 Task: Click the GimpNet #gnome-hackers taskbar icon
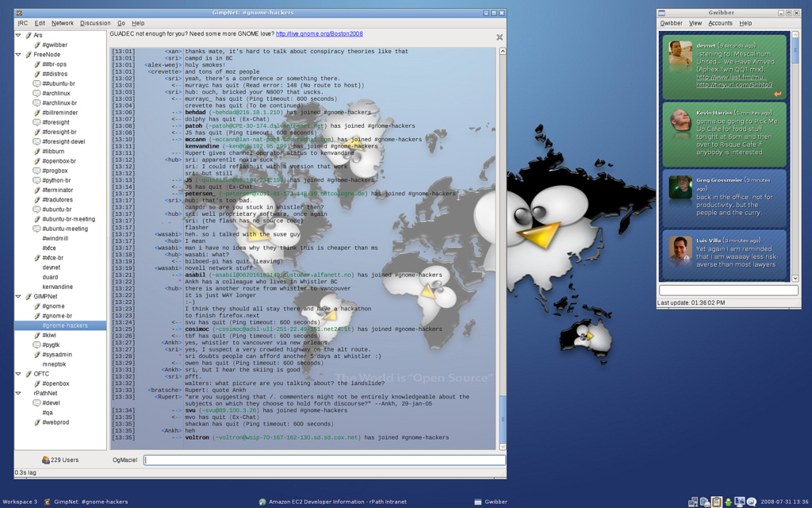(87, 502)
